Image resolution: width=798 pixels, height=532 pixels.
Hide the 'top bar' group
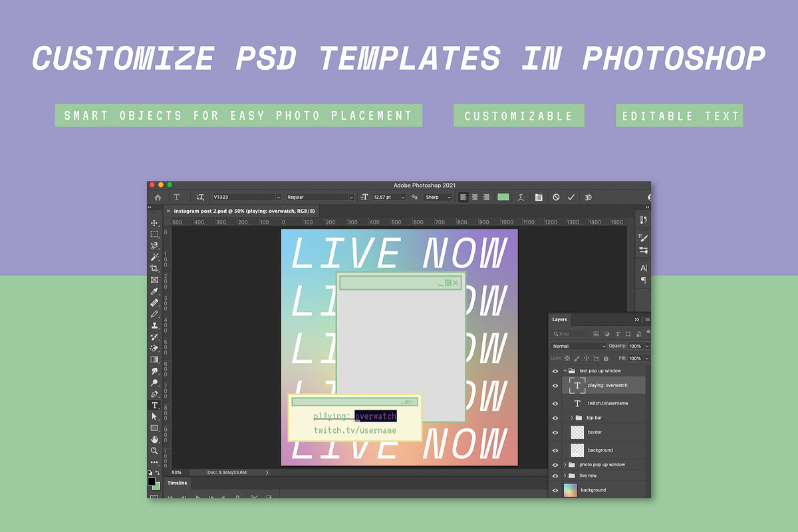(555, 418)
